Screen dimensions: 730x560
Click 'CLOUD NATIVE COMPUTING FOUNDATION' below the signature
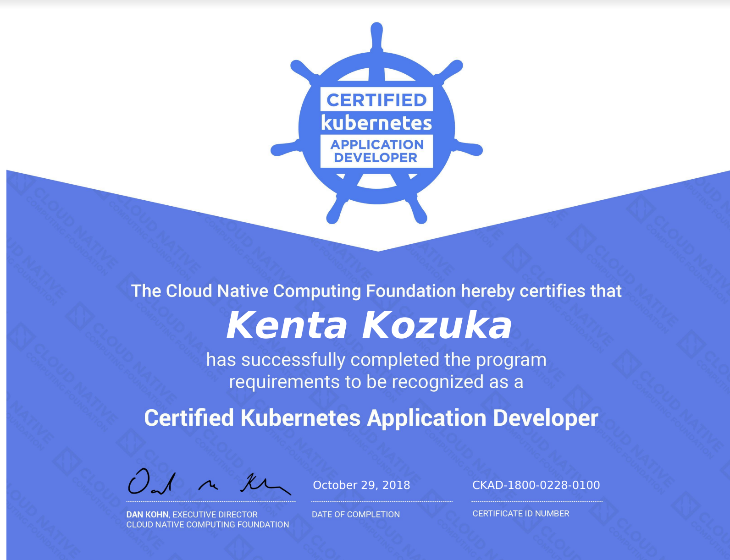point(208,525)
